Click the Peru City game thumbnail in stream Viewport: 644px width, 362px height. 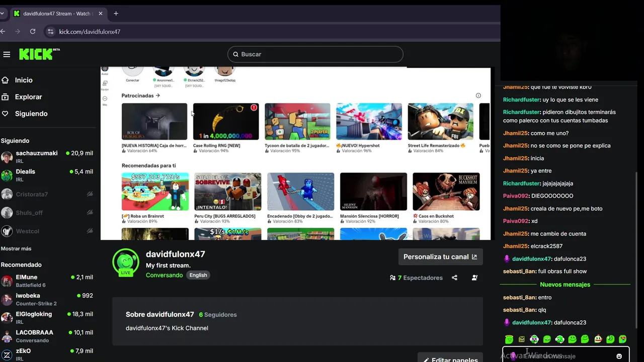coord(228,192)
